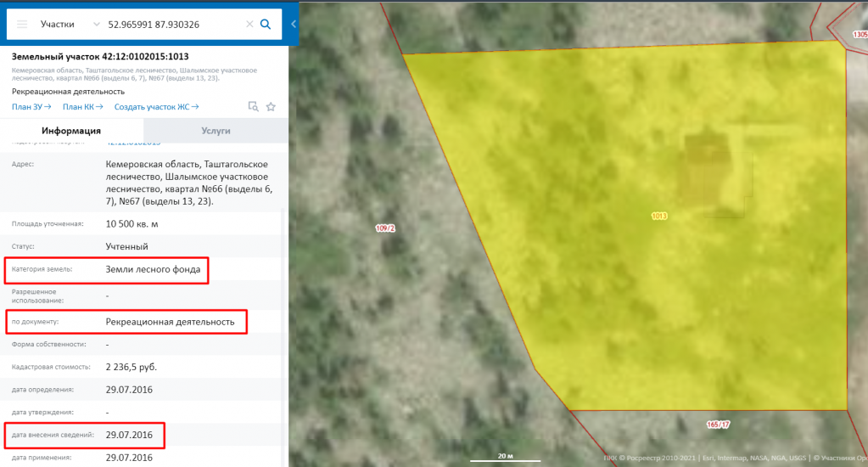
Task: Click parcel label 1305 at the map corner
Action: click(x=860, y=34)
